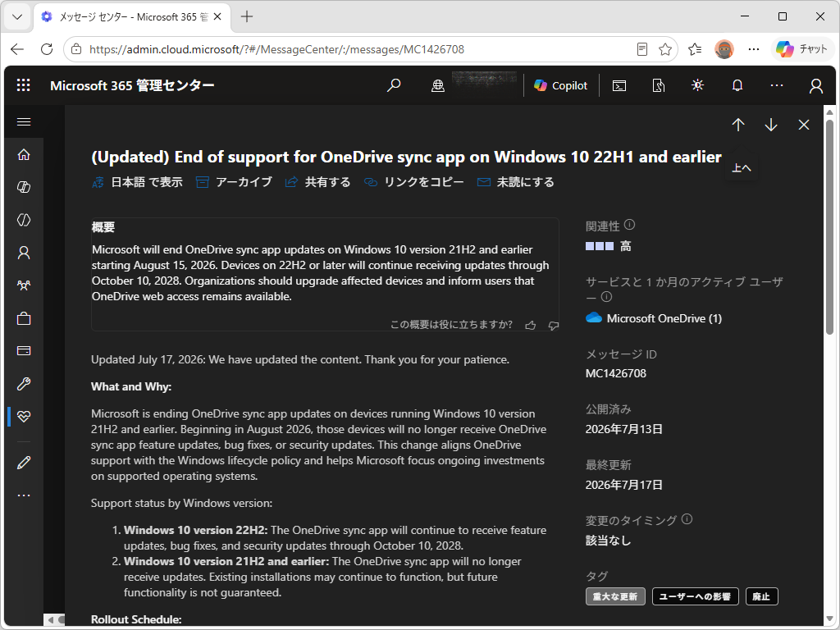Open Marketplace bag icon in sidebar
Image resolution: width=840 pixels, height=630 pixels.
click(x=24, y=318)
